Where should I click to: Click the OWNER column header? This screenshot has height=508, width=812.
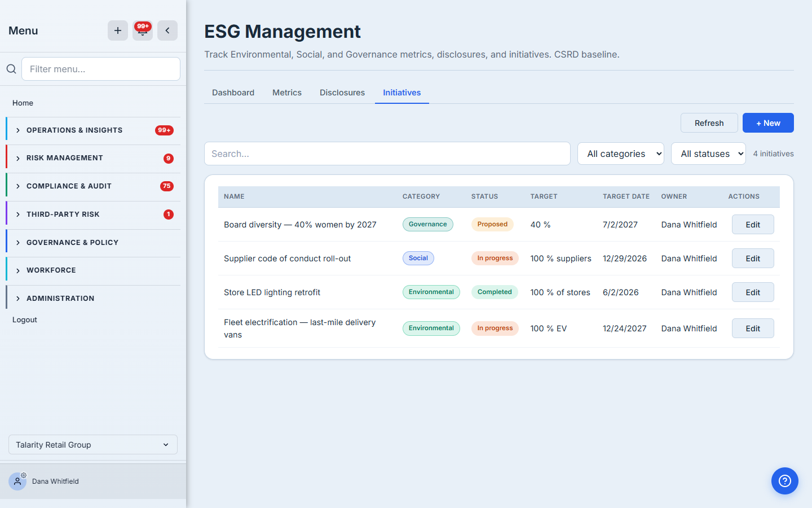674,196
